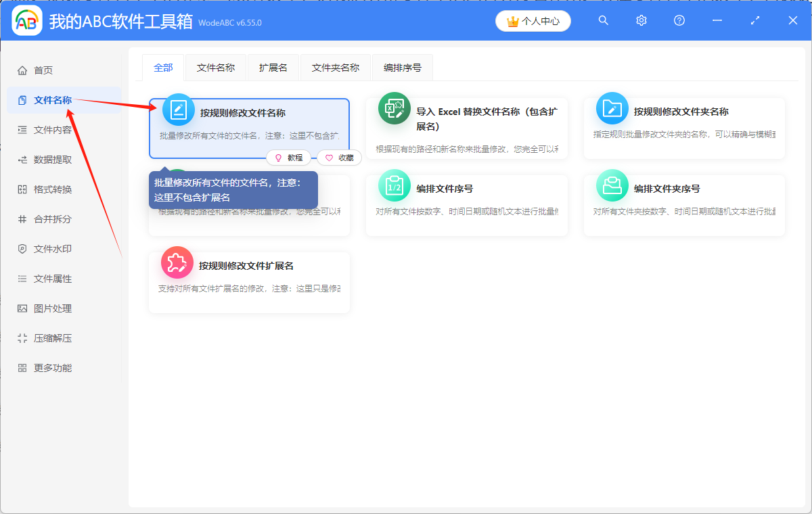Open the 文件夹名称 tab

(335, 68)
